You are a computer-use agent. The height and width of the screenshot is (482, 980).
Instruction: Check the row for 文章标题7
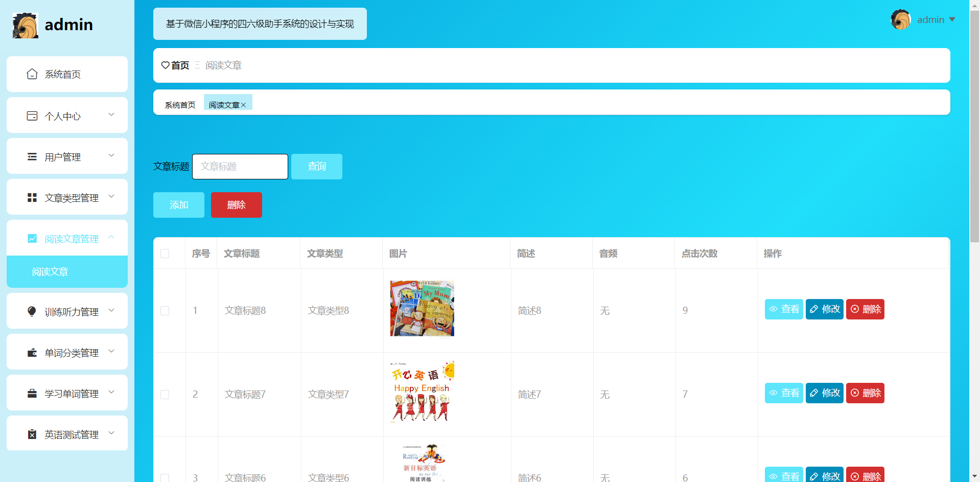165,395
